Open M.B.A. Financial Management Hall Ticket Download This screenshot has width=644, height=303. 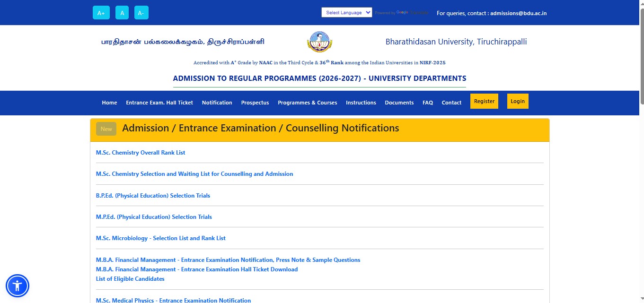coord(197,269)
